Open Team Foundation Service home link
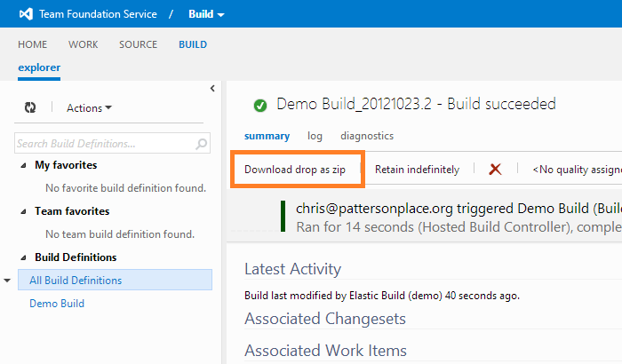Viewport: 622px width, 364px height. (x=98, y=14)
